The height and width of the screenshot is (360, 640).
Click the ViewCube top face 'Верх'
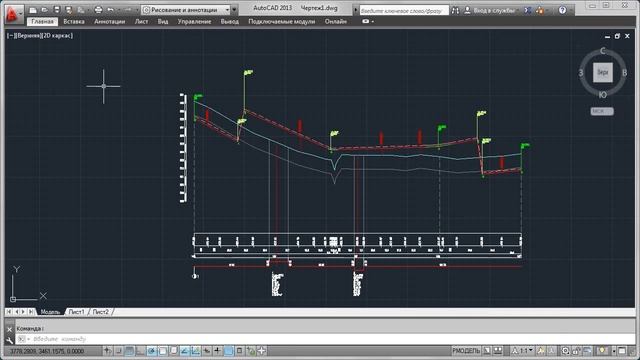click(602, 73)
